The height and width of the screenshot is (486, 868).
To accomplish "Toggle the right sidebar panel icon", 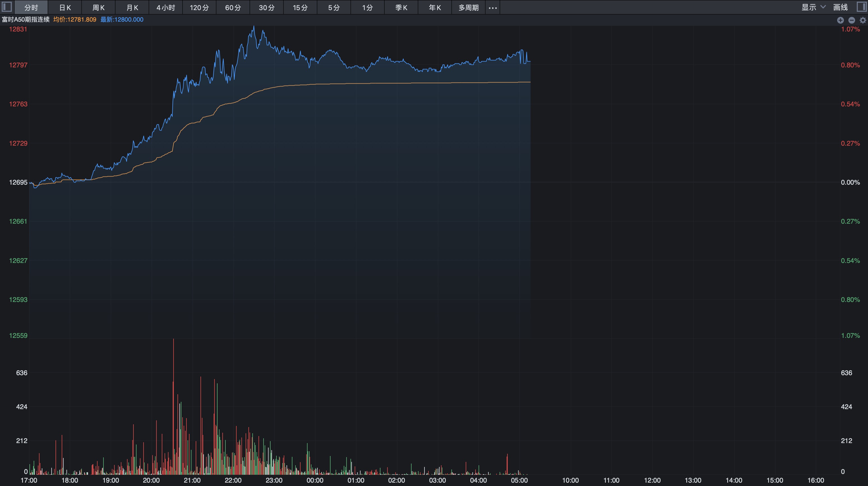I will click(x=861, y=7).
